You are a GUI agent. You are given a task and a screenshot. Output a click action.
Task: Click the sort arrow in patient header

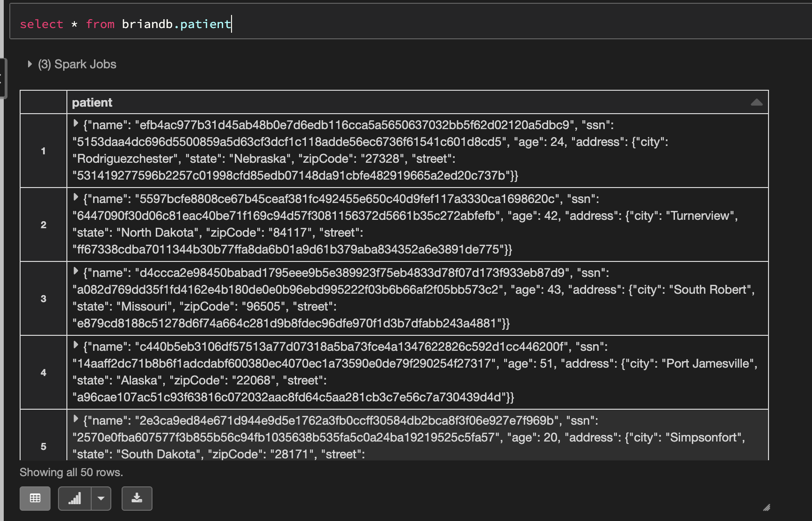[x=756, y=102]
